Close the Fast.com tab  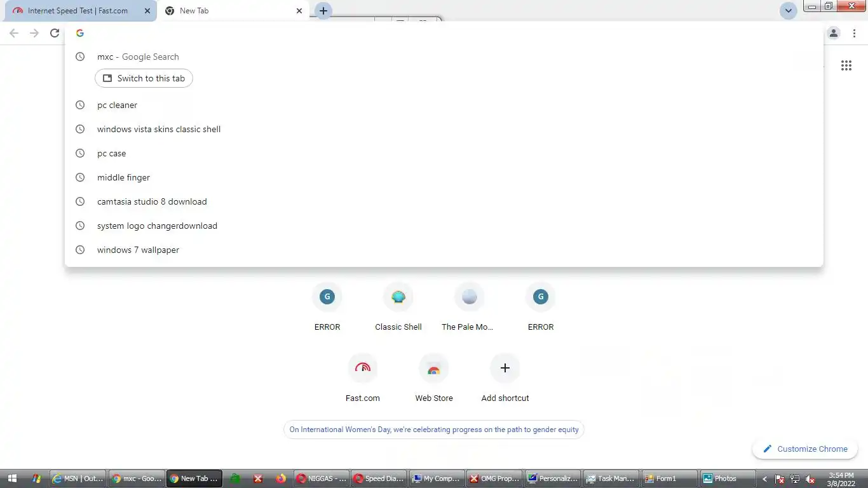point(147,11)
